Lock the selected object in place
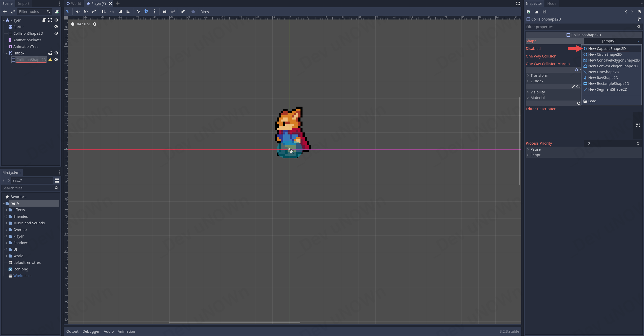This screenshot has height=336, width=644. click(165, 11)
